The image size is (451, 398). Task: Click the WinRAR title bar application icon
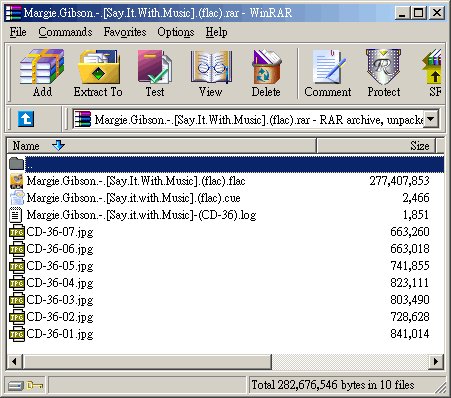pos(13,13)
